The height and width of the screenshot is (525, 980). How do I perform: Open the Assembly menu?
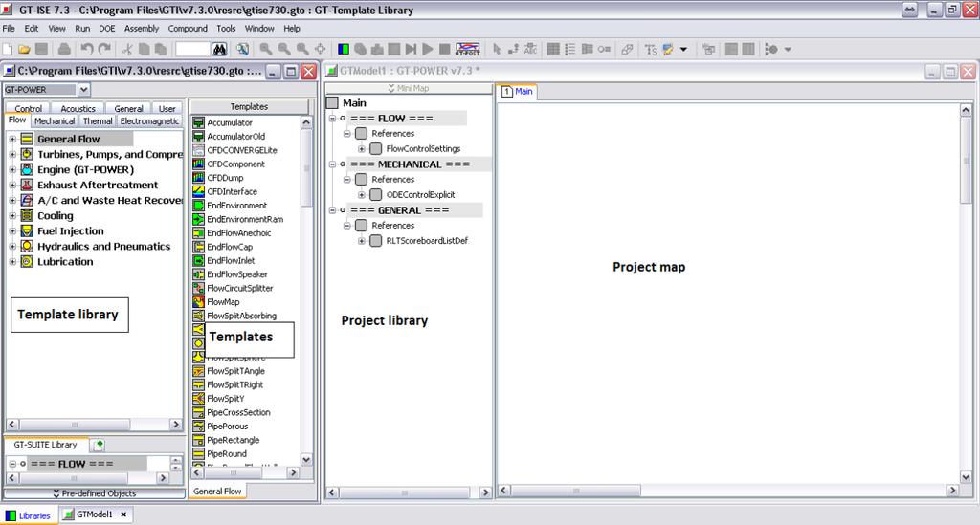pos(142,28)
